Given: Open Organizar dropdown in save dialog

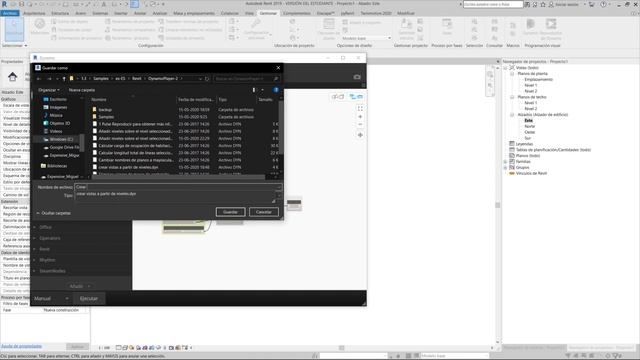Looking at the screenshot, I should point(49,90).
